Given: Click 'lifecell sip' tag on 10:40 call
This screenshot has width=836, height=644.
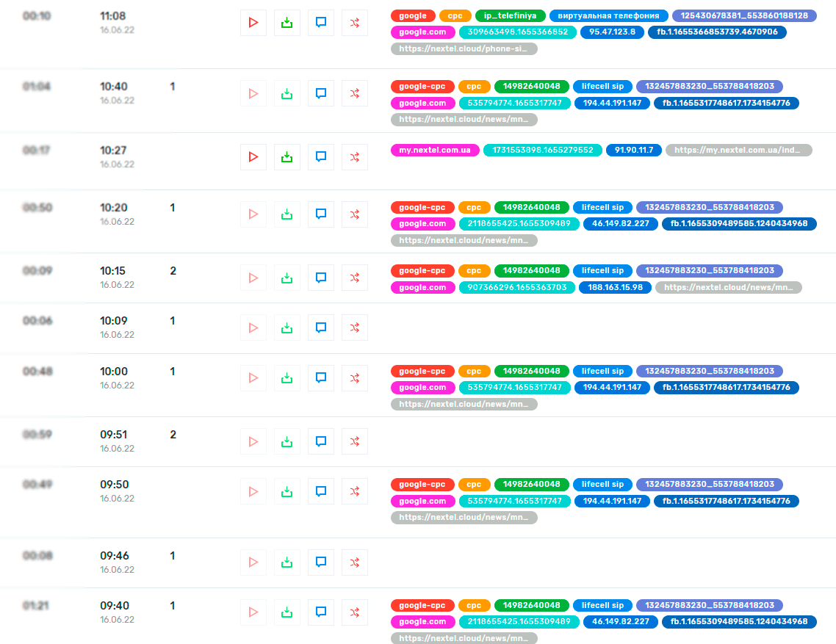Looking at the screenshot, I should 602,87.
